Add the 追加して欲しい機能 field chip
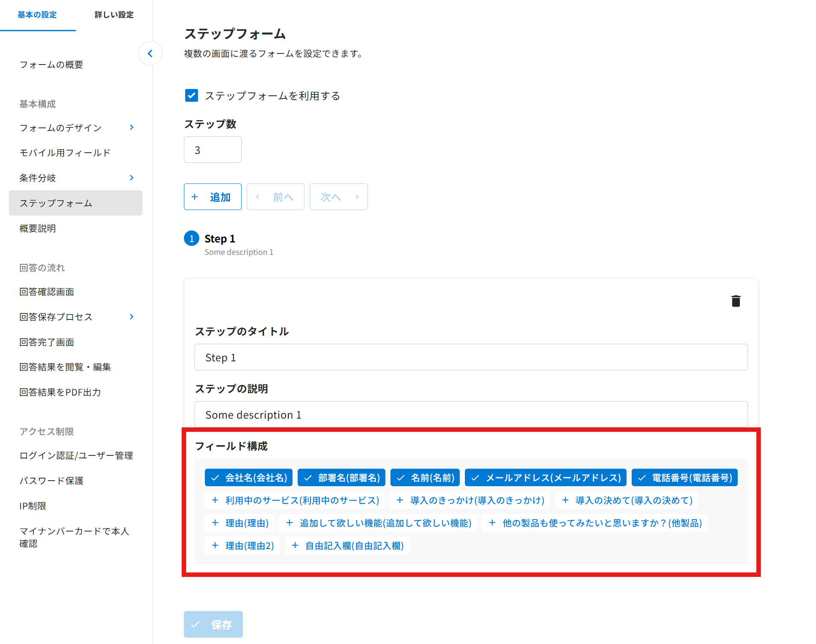 point(378,523)
